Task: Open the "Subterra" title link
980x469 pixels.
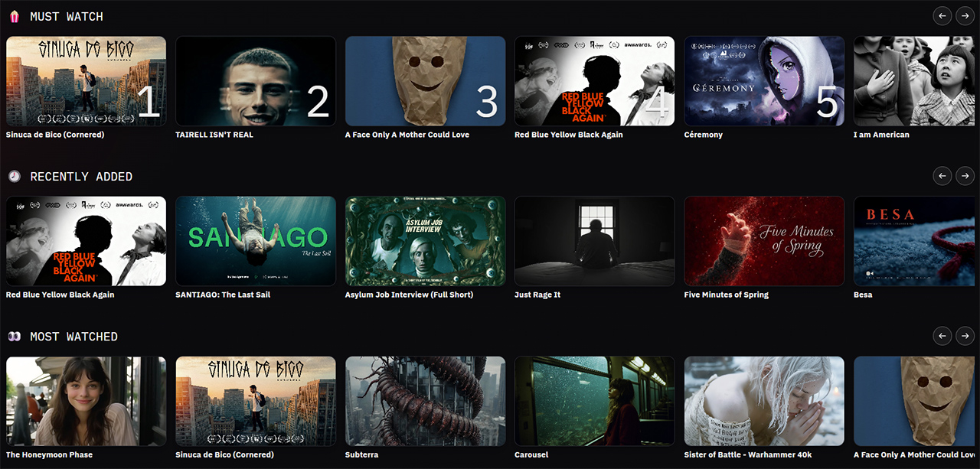Action: pos(362,454)
